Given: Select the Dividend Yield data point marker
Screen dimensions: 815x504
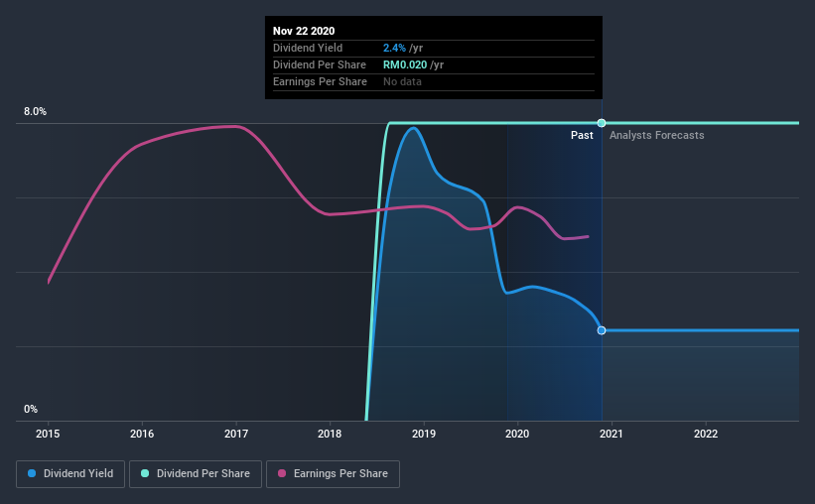Looking at the screenshot, I should 602,330.
